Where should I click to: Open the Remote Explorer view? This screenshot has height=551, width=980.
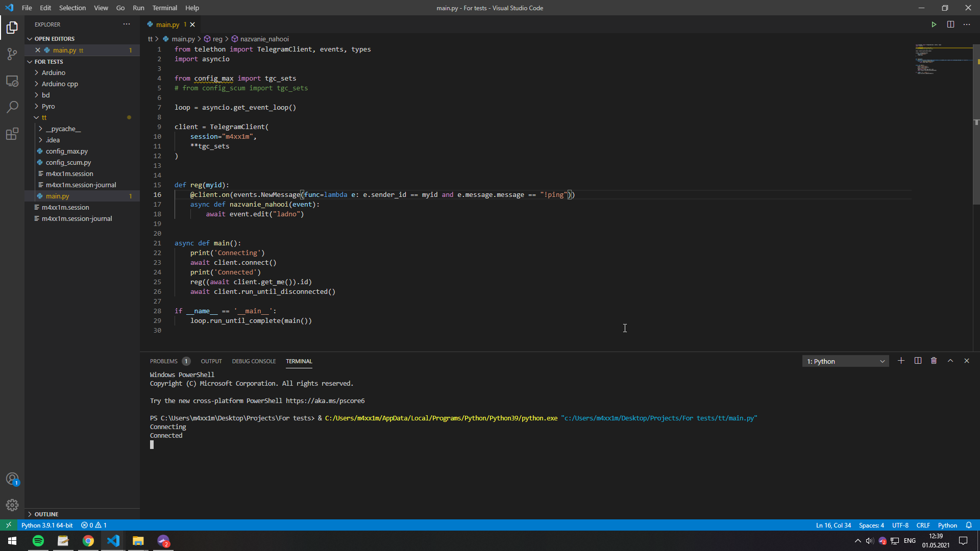pyautogui.click(x=12, y=81)
